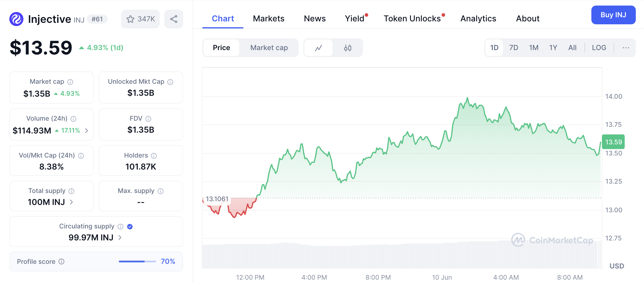Viewport: 644px width, 282px height.
Task: Set chart range to 1D
Action: point(494,48)
